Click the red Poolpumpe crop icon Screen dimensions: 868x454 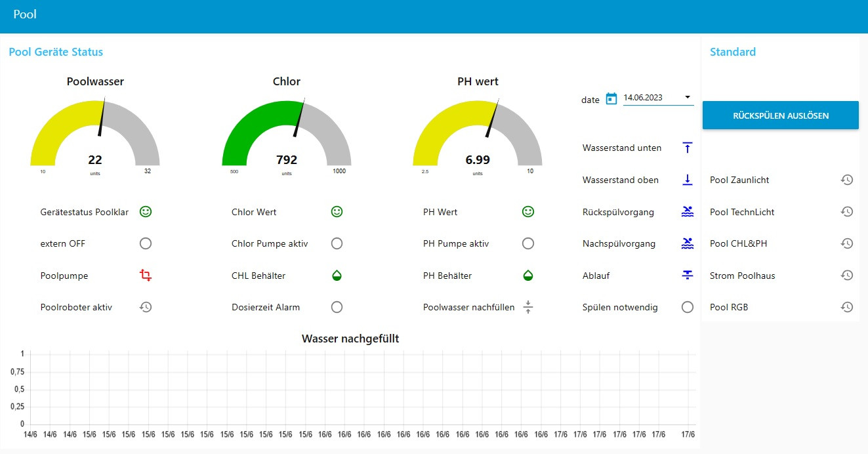pos(146,276)
